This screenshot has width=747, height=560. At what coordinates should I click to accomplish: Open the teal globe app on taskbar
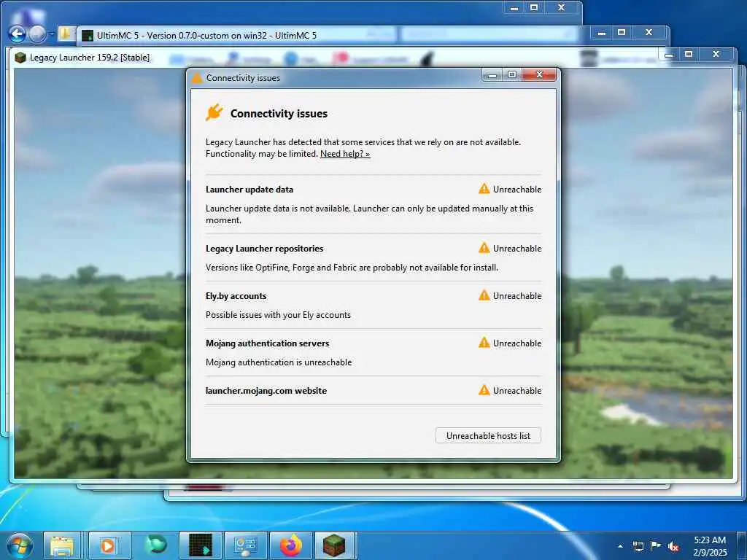pyautogui.click(x=155, y=545)
